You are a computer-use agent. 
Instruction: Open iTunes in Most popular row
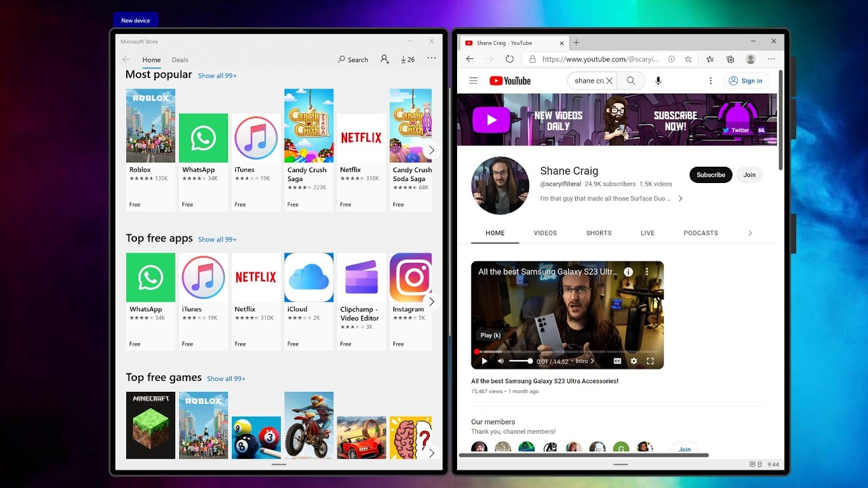[256, 163]
